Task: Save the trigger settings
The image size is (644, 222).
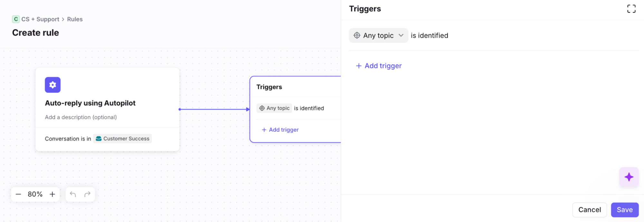Action: [624, 210]
